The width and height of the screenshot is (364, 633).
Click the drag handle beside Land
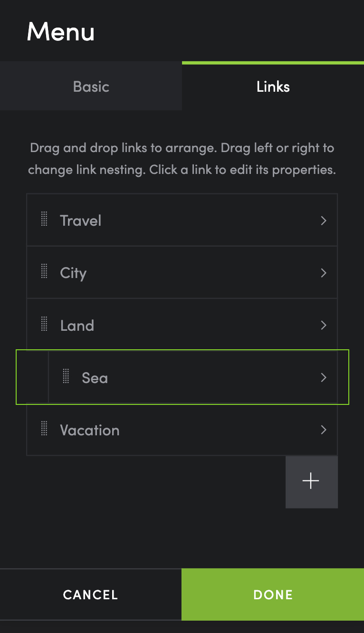(44, 325)
